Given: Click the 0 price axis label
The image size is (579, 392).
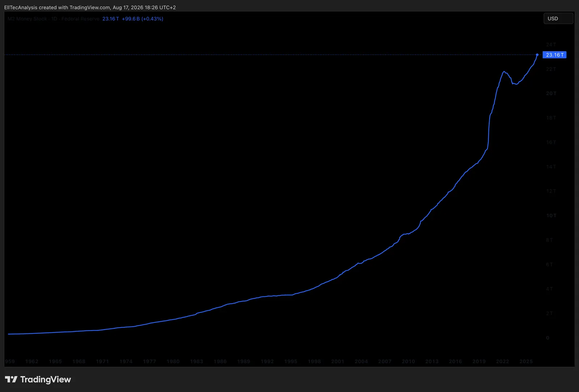Looking at the screenshot, I should coord(548,338).
